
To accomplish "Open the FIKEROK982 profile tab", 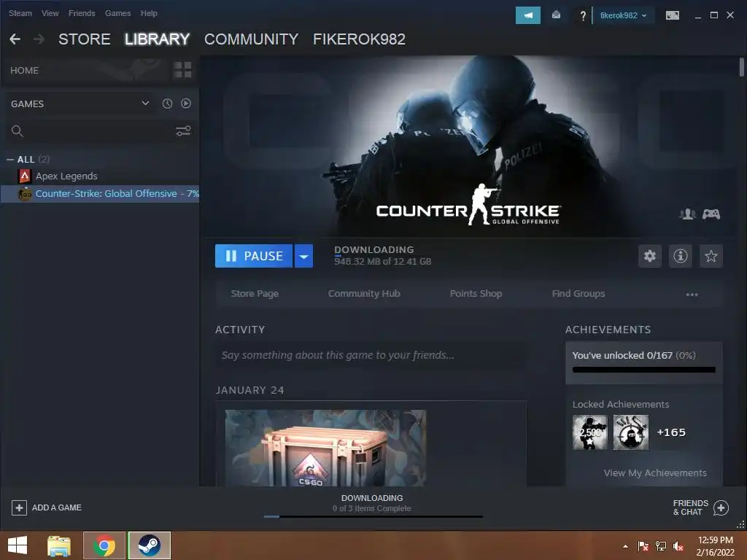I will pyautogui.click(x=359, y=39).
